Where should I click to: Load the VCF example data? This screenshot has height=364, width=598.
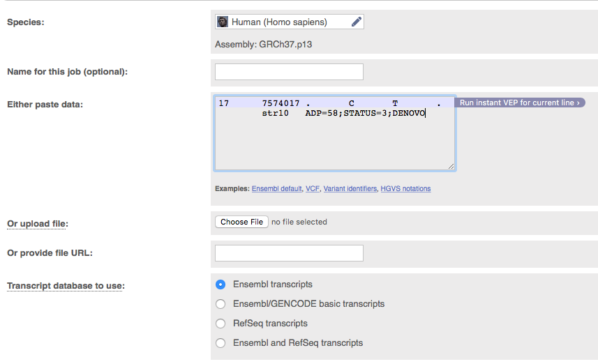312,189
